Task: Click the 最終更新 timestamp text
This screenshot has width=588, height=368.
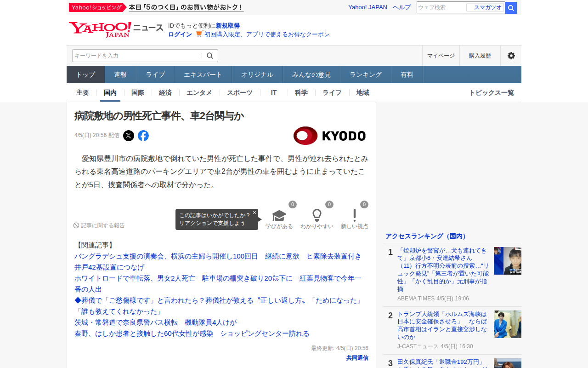Action: point(339,348)
